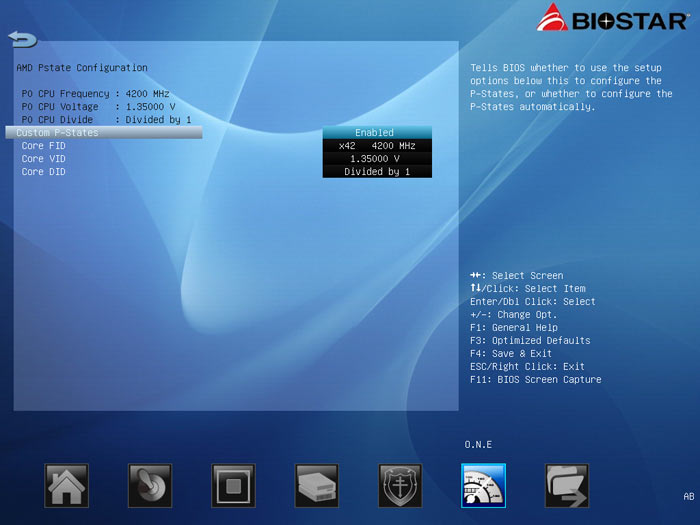The height and width of the screenshot is (525, 700).
Task: Open the Boot drives menu icon
Action: click(x=317, y=485)
